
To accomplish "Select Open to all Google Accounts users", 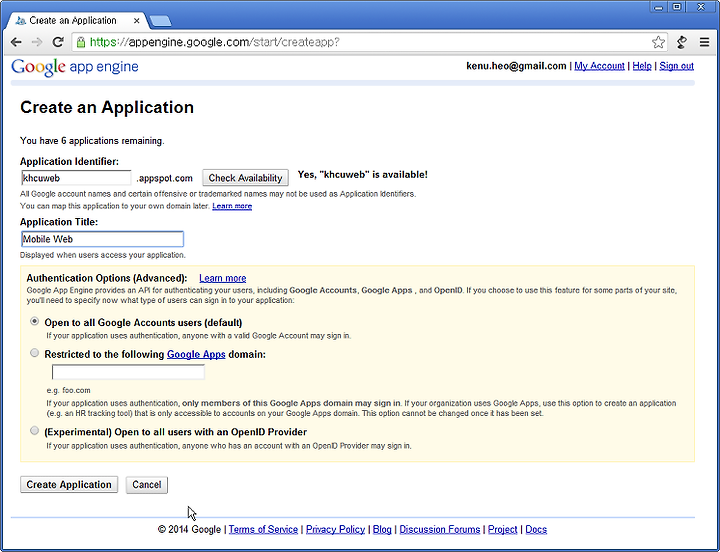I will pos(34,321).
